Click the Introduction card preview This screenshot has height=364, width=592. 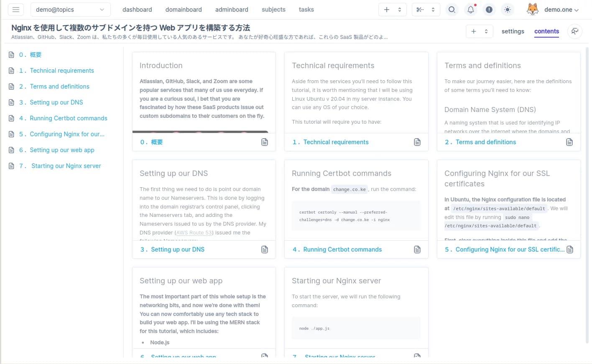[204, 92]
